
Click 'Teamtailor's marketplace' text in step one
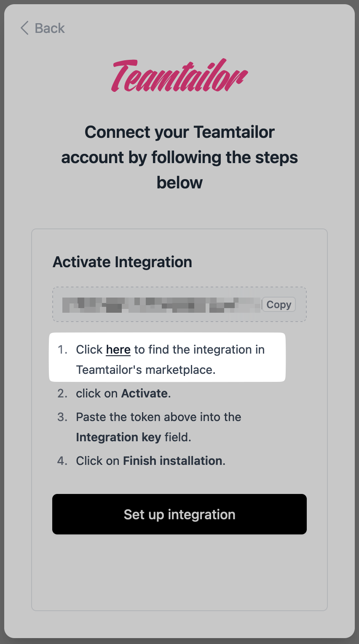tap(145, 370)
